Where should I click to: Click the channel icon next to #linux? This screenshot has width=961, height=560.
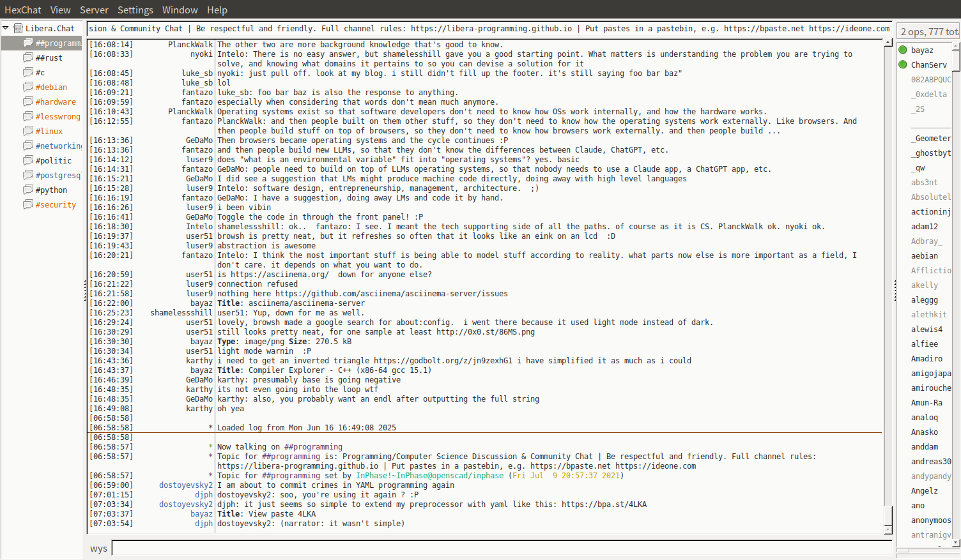[x=28, y=131]
